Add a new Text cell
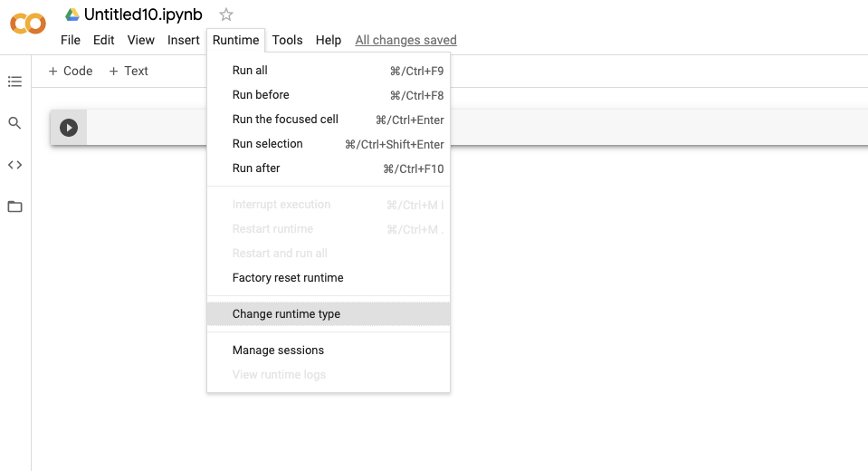The image size is (868, 471). [x=129, y=71]
